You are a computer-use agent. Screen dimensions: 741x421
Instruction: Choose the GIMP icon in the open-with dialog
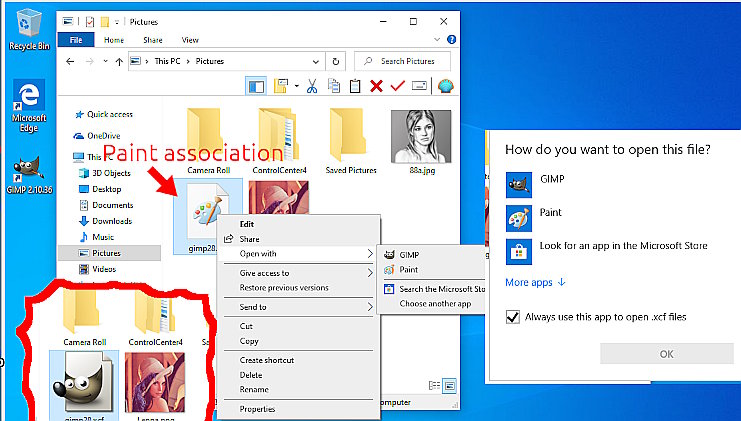click(x=518, y=185)
